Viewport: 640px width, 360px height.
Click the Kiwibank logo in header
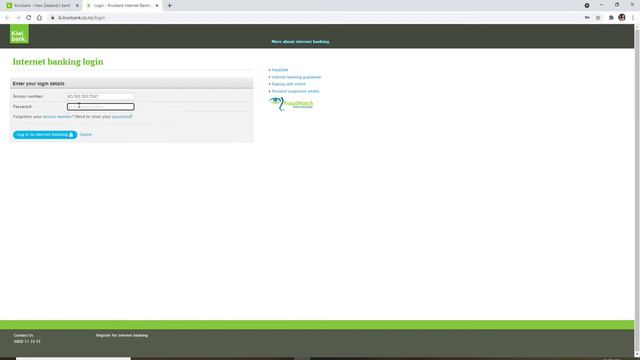pos(19,34)
